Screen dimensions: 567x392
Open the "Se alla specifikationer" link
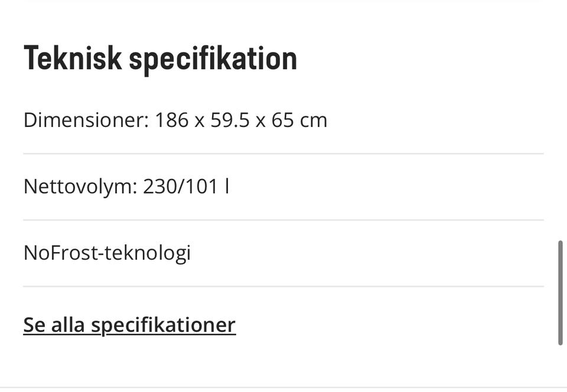(129, 325)
